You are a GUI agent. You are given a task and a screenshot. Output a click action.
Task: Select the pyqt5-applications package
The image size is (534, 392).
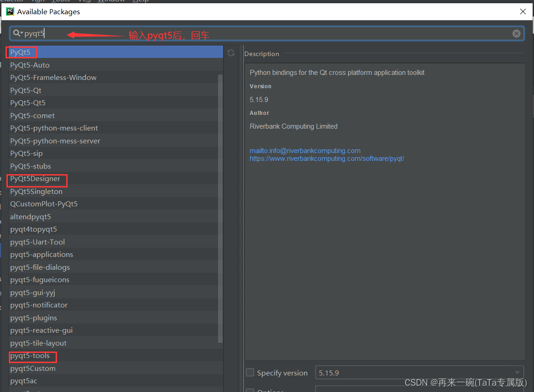coord(116,255)
